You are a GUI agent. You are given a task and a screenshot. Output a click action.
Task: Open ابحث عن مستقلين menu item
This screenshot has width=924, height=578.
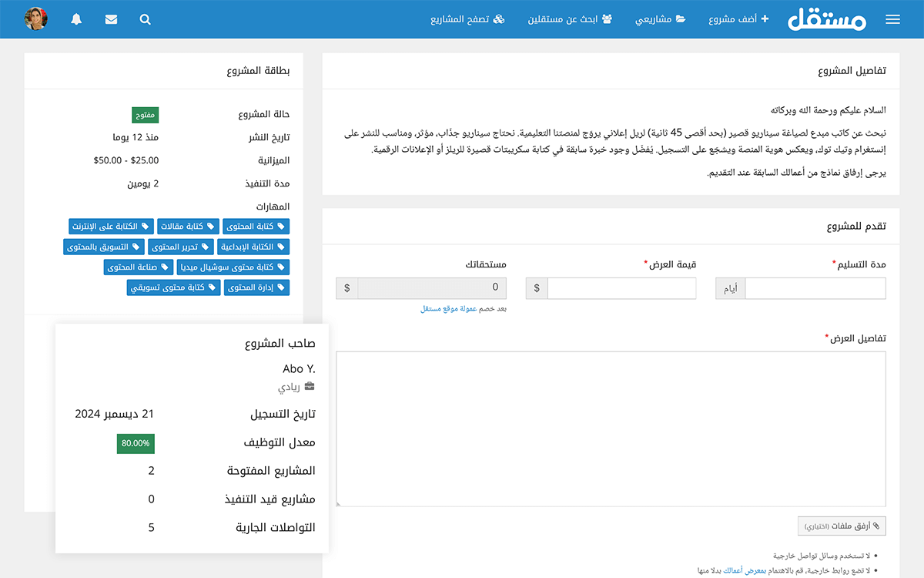570,19
